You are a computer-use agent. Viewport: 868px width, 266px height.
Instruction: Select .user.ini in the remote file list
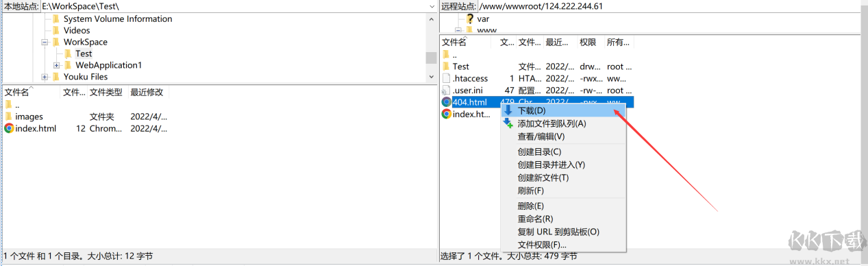(x=537, y=90)
